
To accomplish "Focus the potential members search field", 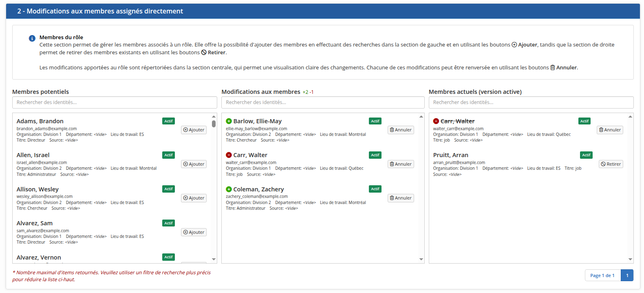I will pyautogui.click(x=115, y=102).
